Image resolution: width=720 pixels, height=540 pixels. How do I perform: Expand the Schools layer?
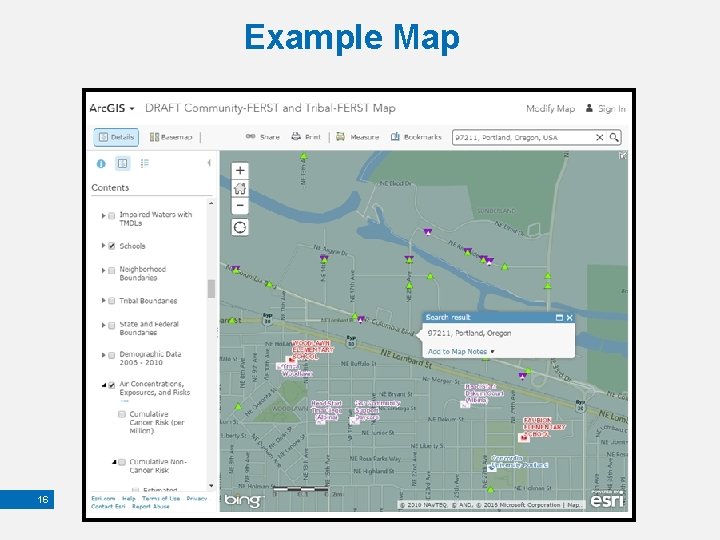click(103, 246)
